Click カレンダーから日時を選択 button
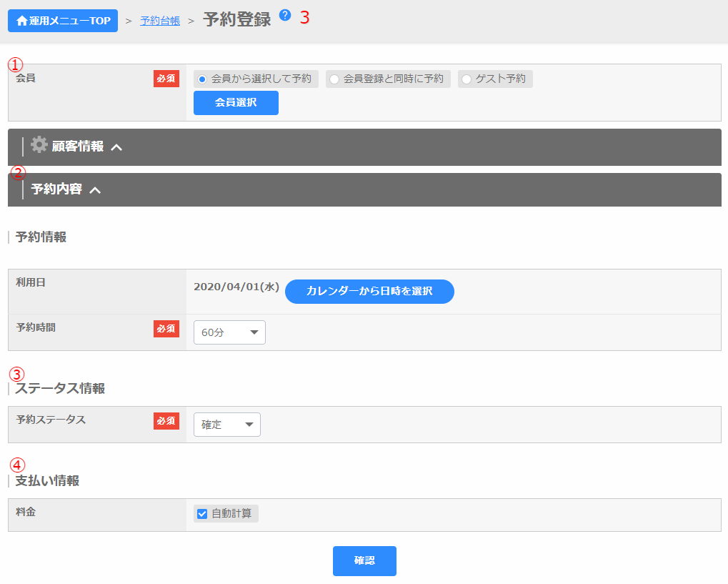This screenshot has height=584, width=728. pyautogui.click(x=369, y=292)
